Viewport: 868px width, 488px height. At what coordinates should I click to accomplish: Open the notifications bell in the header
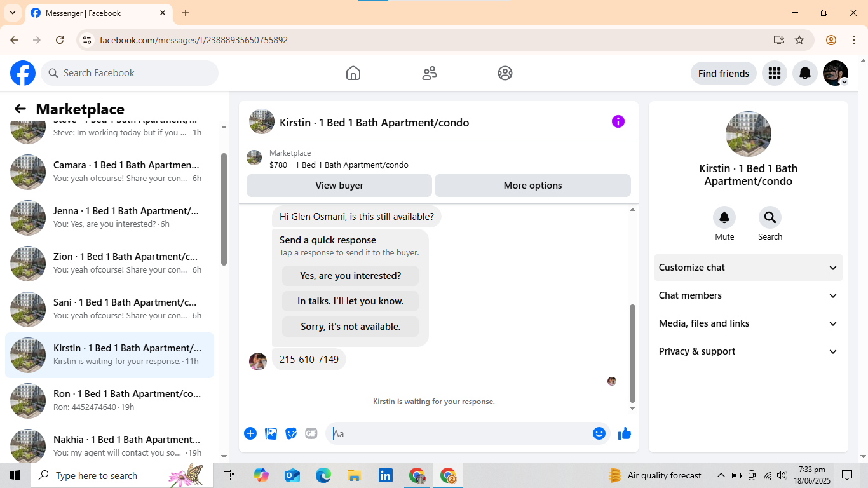(805, 73)
